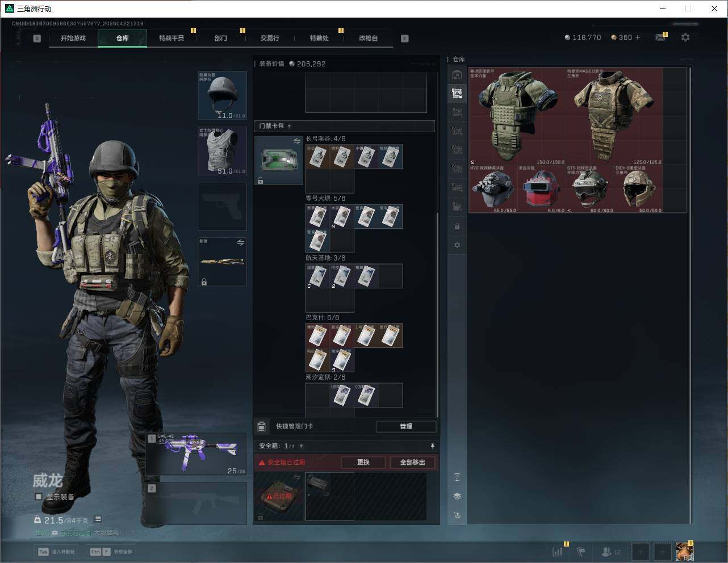The width and height of the screenshot is (728, 563).
Task: Open the first warehouse sidebar category icon
Action: 457,75
